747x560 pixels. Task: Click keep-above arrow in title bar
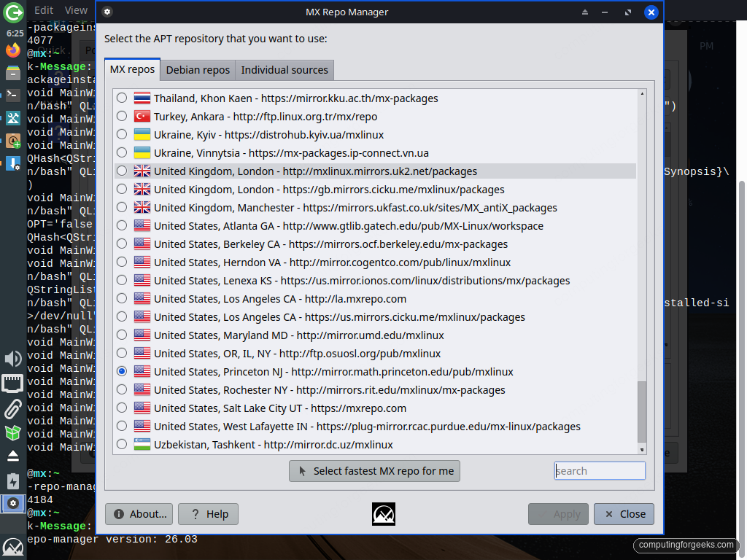[585, 12]
